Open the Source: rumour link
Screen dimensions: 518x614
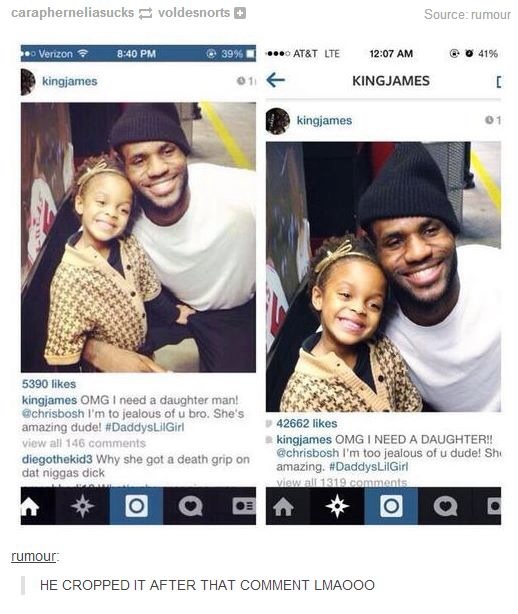click(467, 14)
